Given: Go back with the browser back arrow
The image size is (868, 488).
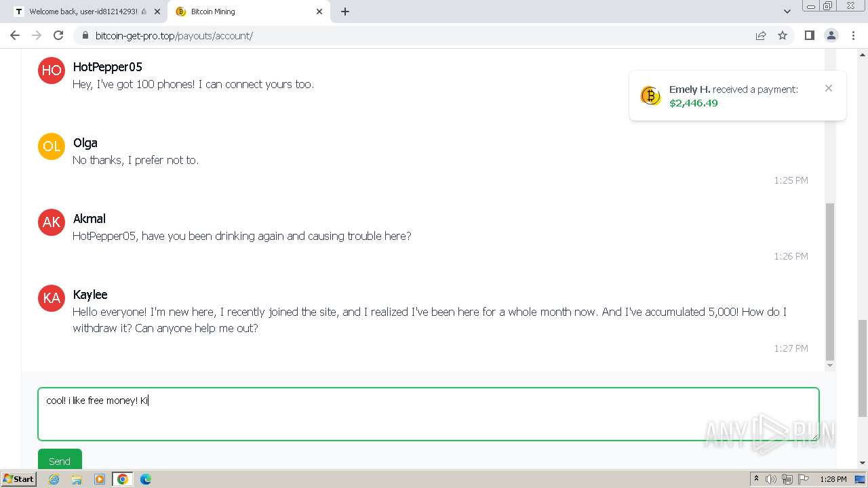Looking at the screenshot, I should 15,35.
